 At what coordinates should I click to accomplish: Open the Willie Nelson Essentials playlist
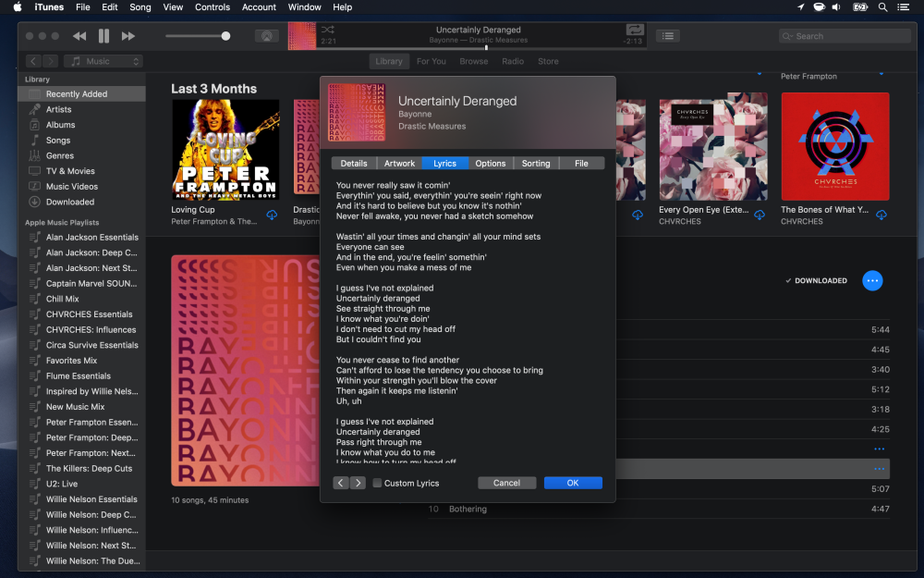pyautogui.click(x=82, y=499)
